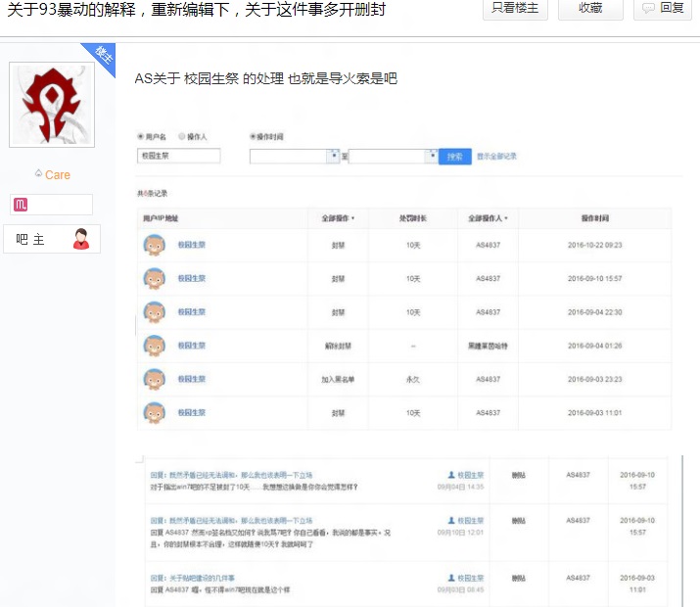This screenshot has height=607, width=700.
Task: Select the 操作时间 radio button
Action: [253, 136]
